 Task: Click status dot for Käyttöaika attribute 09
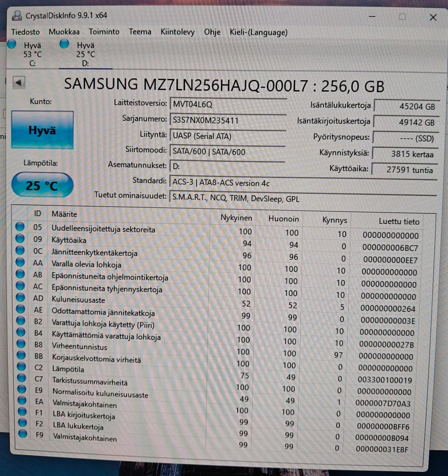click(20, 238)
